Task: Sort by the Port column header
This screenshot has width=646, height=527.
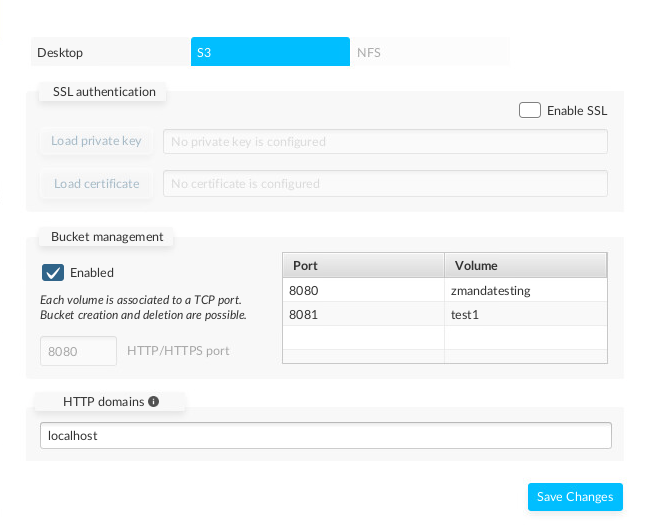Action: click(x=363, y=265)
